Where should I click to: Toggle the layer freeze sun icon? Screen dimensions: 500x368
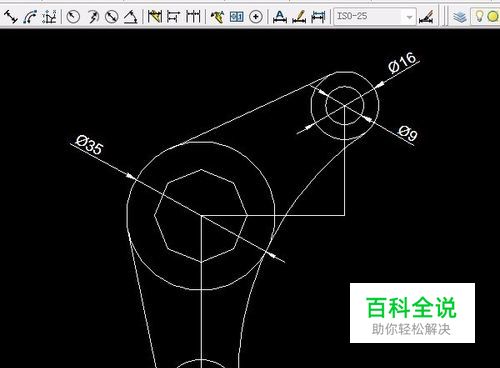point(493,16)
